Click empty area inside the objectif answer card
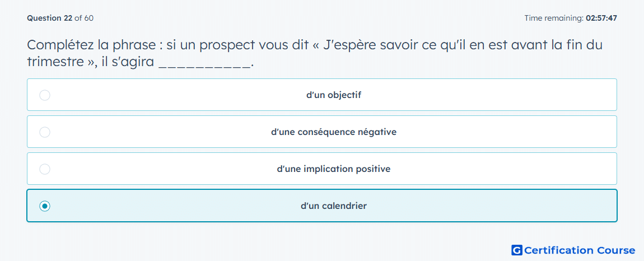 point(493,95)
